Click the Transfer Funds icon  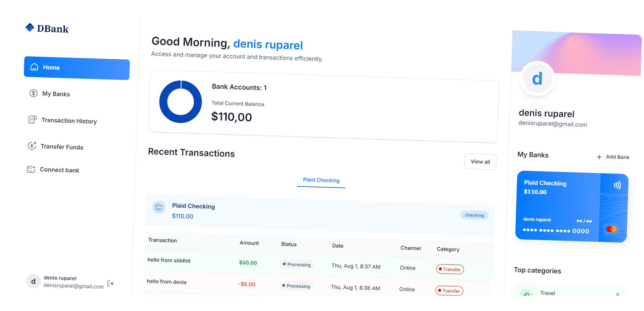click(x=32, y=146)
